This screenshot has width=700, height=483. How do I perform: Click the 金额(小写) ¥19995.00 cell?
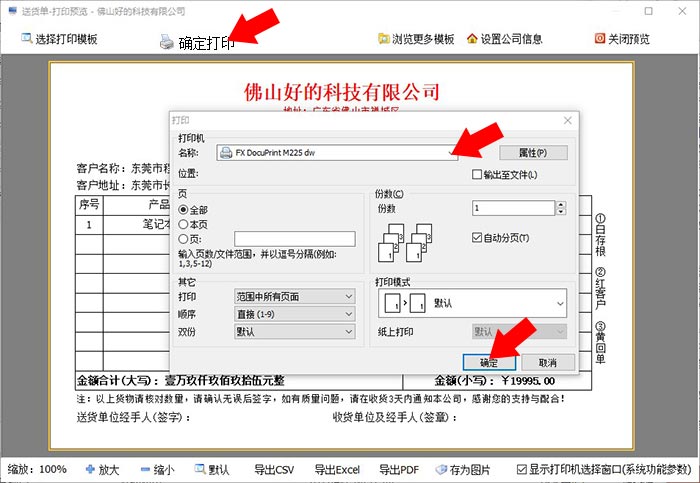(495, 381)
